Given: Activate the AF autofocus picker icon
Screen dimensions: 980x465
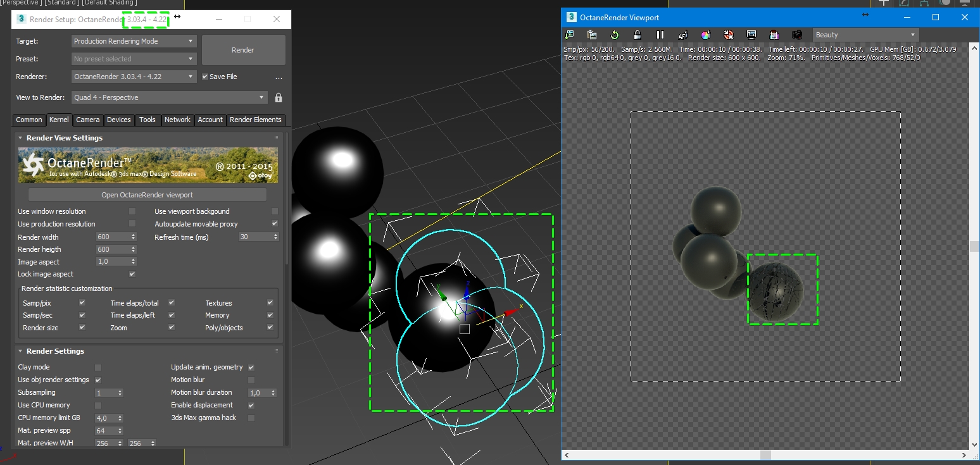Looking at the screenshot, I should pos(683,35).
